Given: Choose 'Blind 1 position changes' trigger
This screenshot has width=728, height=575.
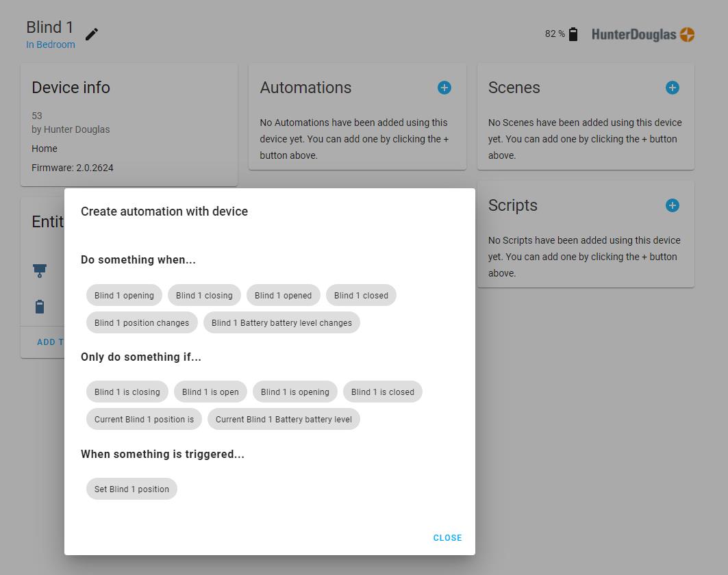Looking at the screenshot, I should coord(142,323).
